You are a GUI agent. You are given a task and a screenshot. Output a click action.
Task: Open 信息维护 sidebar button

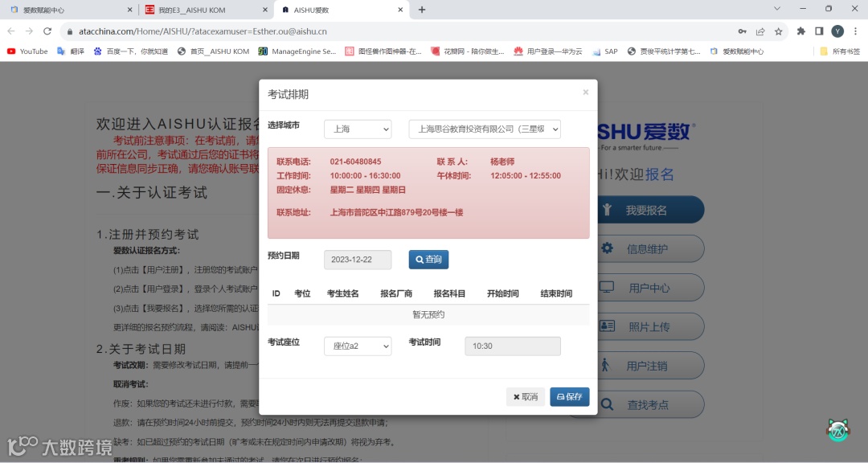click(x=646, y=249)
